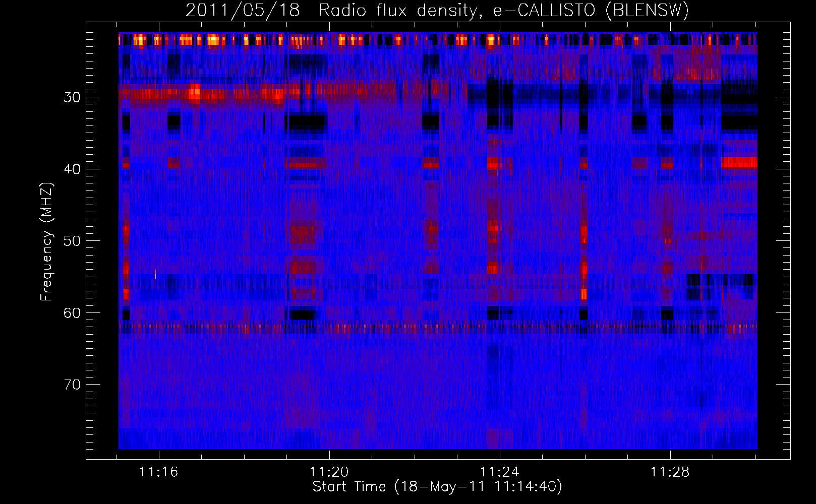This screenshot has width=816, height=504.
Task: Click the 50 MHz frequency tick label
Action: [72, 241]
